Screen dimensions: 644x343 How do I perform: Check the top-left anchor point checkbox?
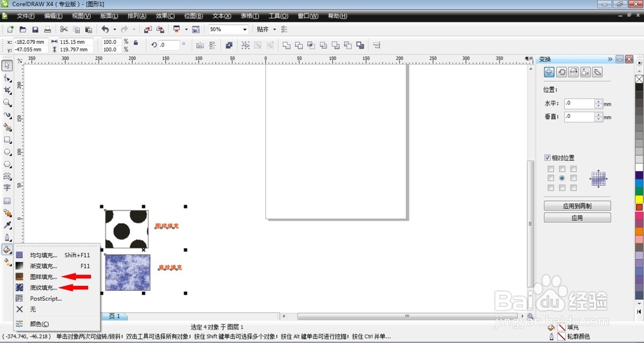click(x=551, y=169)
